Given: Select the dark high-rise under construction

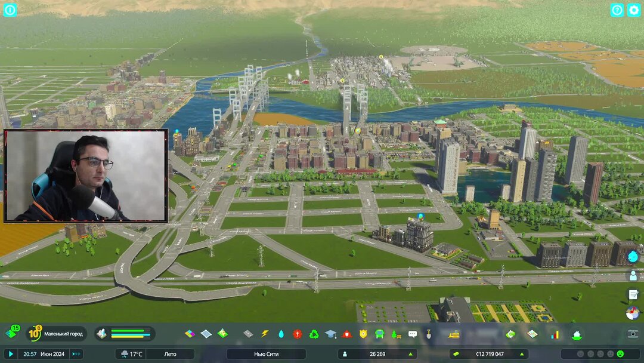Looking at the screenshot, I should coord(419,234).
